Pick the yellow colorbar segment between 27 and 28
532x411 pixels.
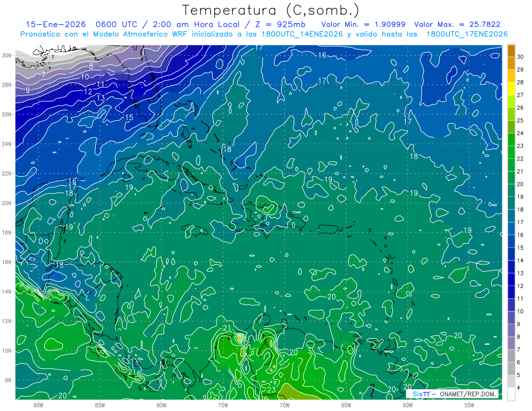point(511,89)
